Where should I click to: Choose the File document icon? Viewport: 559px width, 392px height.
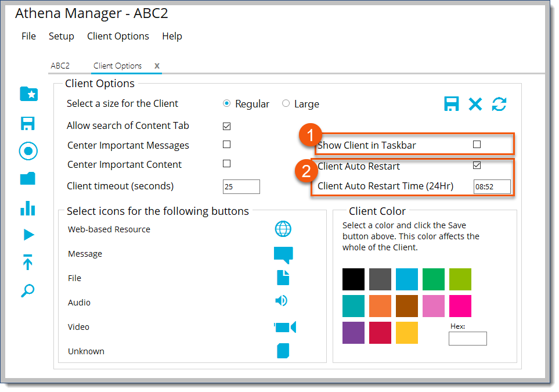[x=283, y=278]
